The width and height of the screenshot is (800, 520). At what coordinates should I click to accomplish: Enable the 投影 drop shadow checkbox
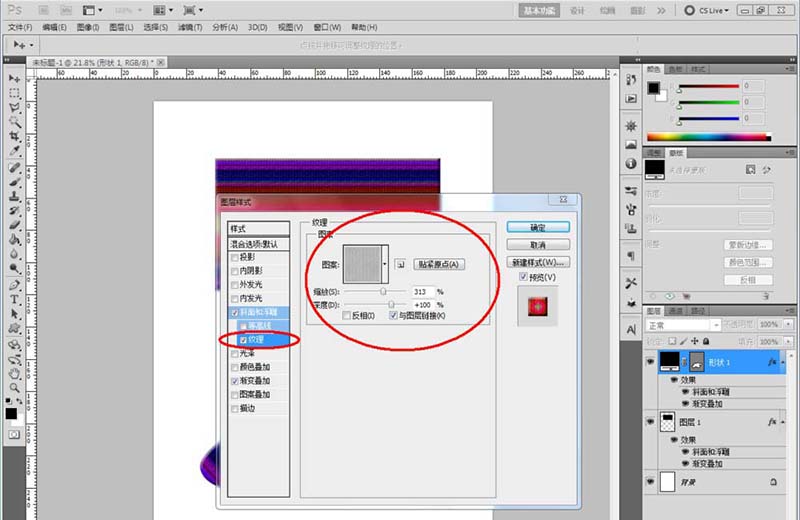pos(235,257)
